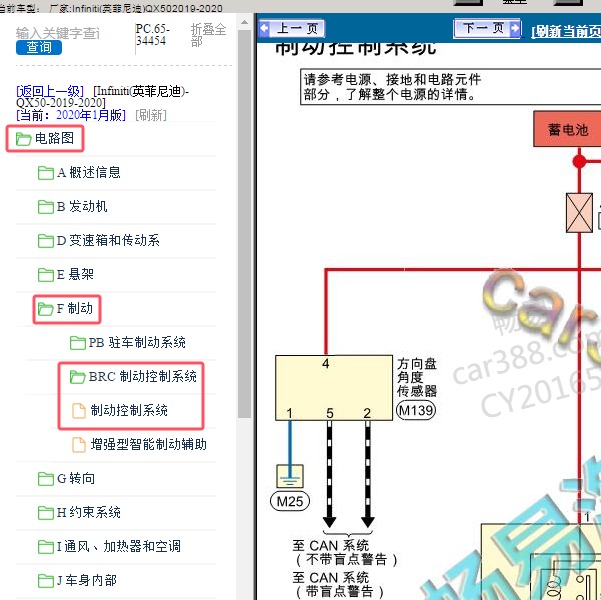Image resolution: width=601 pixels, height=600 pixels.
Task: Focus the keyword search input field
Action: (x=57, y=33)
